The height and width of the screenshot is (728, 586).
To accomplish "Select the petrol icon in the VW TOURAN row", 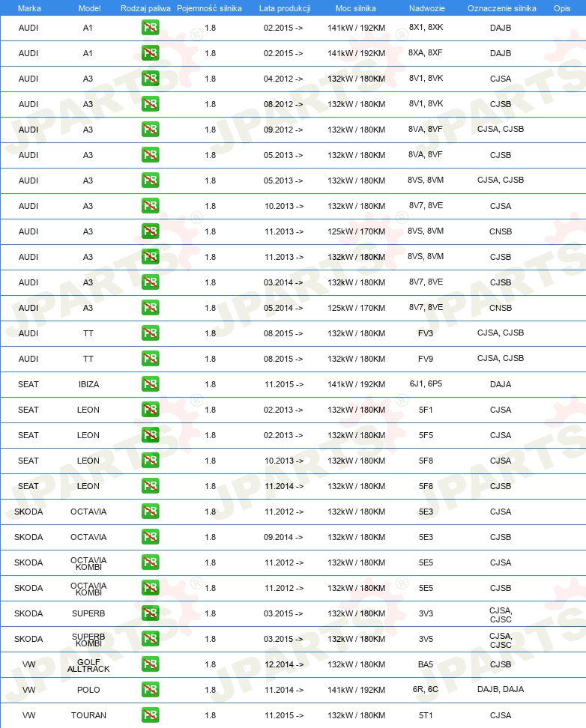I will point(150,715).
